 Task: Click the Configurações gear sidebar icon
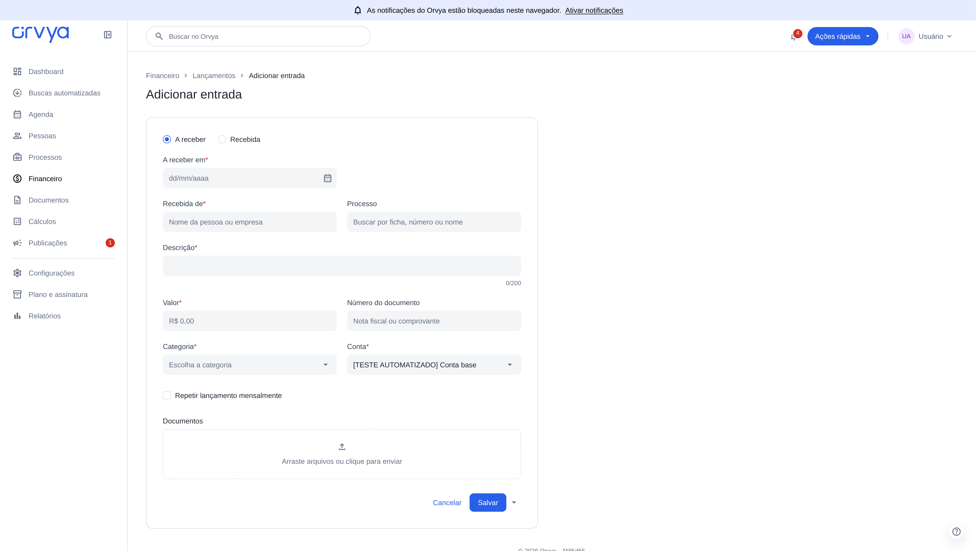coord(17,273)
